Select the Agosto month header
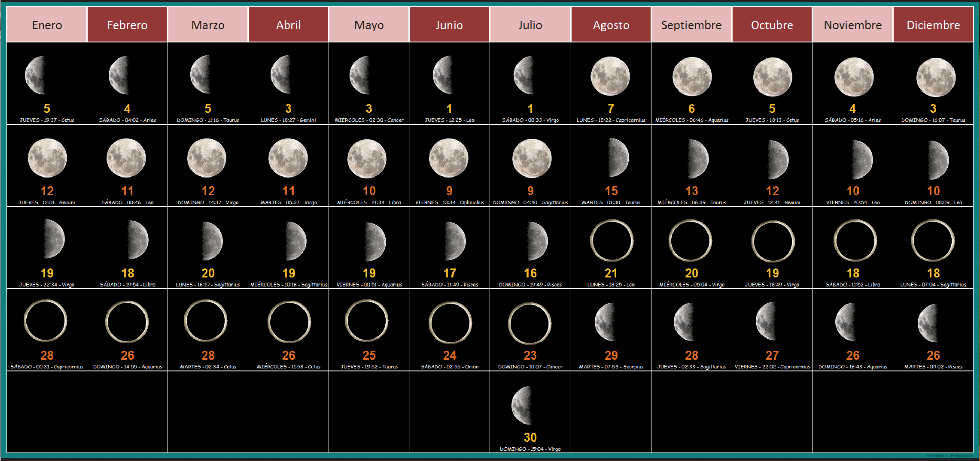The height and width of the screenshot is (461, 980). tap(611, 24)
